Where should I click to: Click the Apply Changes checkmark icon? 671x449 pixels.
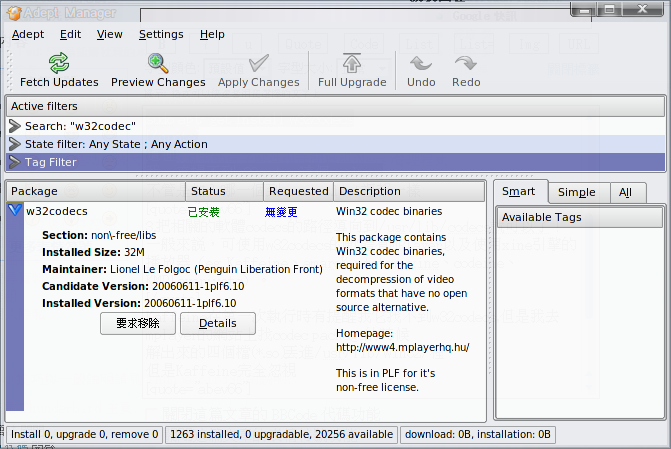[x=258, y=63]
